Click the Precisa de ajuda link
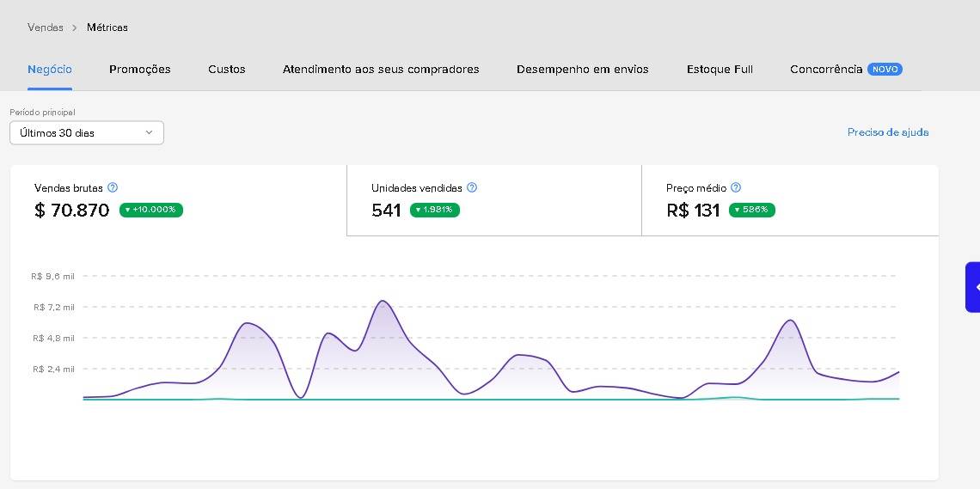980x489 pixels. click(888, 132)
